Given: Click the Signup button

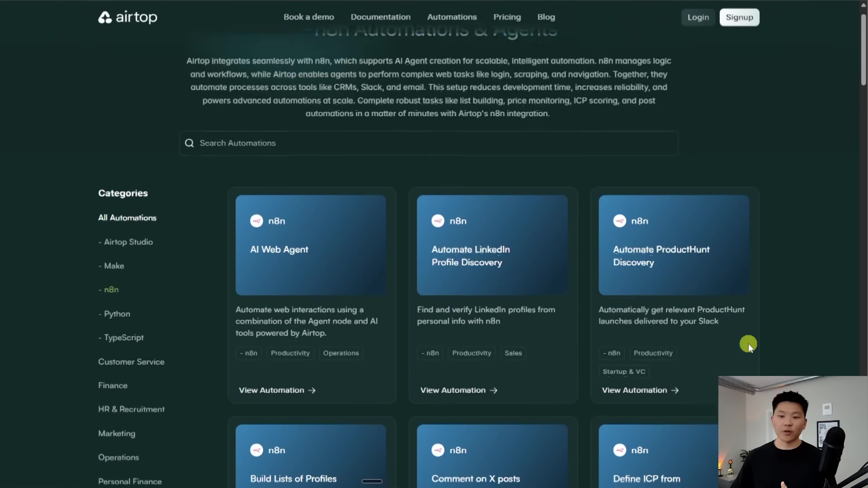Looking at the screenshot, I should (740, 17).
